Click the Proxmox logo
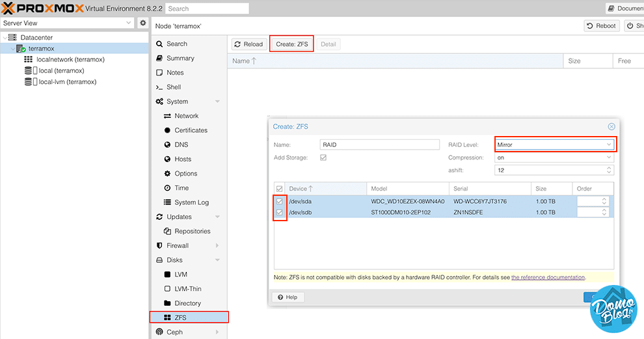 point(43,8)
